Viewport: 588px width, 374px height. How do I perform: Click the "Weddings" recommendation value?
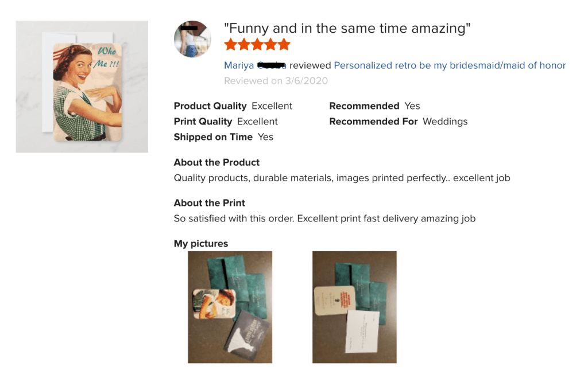coord(445,122)
